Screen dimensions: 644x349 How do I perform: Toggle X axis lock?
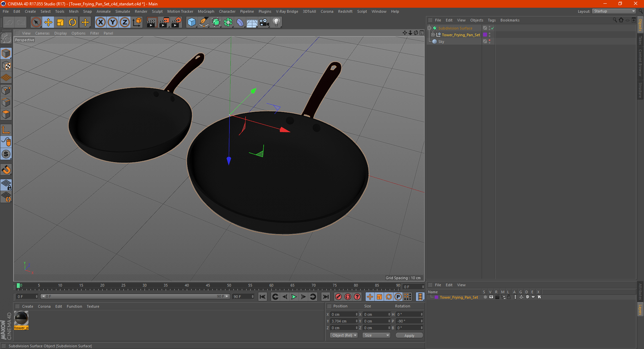[100, 22]
